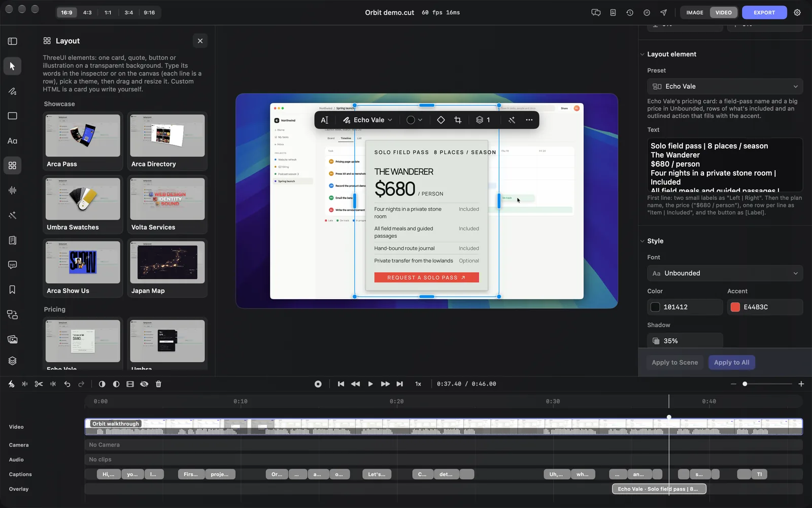Click the record button in timeline controls
This screenshot has height=508, width=812.
[318, 384]
